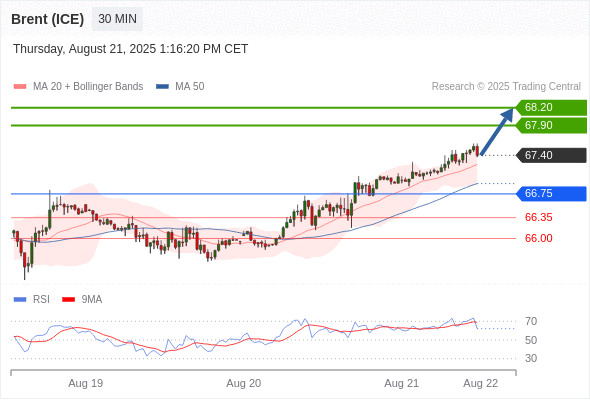Click the Brent (ICE) chart title
This screenshot has width=590, height=400.
47,19
